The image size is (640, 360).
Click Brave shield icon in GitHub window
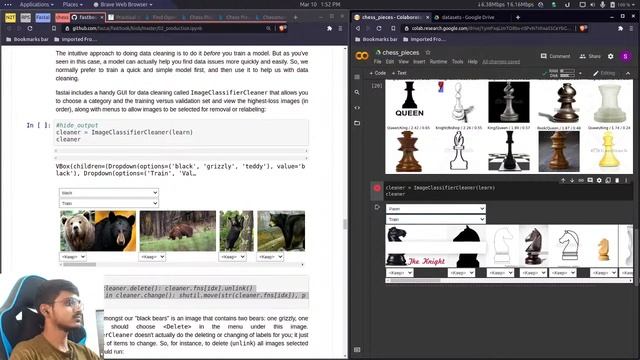tap(282, 28)
